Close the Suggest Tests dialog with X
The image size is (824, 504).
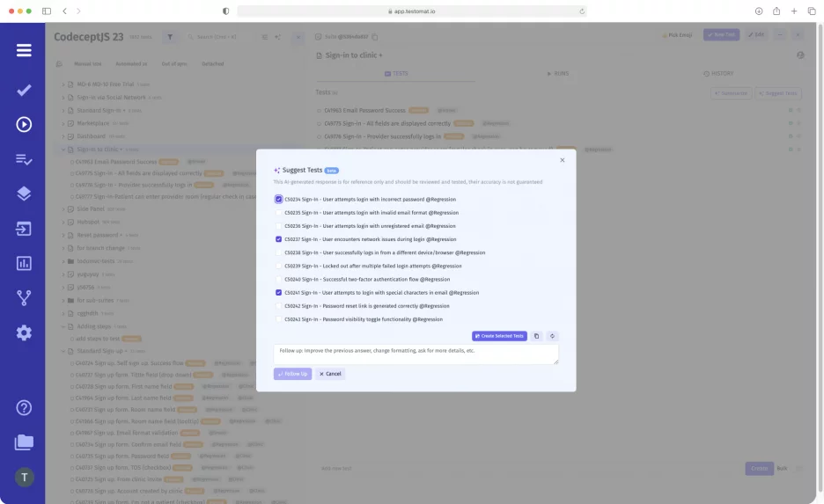(563, 160)
